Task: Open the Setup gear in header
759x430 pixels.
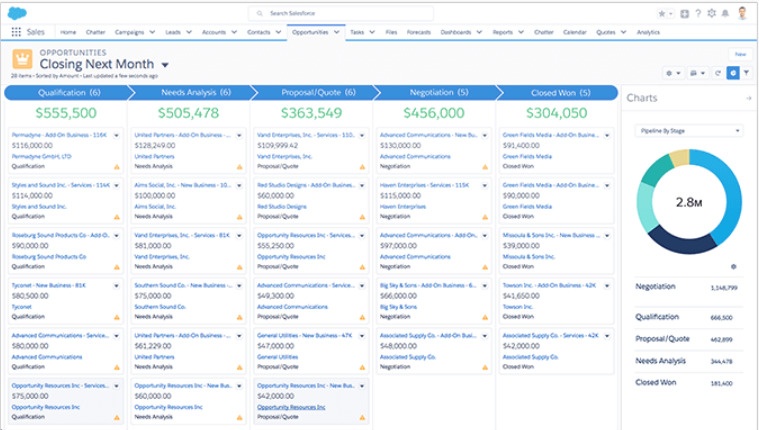Action: [x=712, y=14]
